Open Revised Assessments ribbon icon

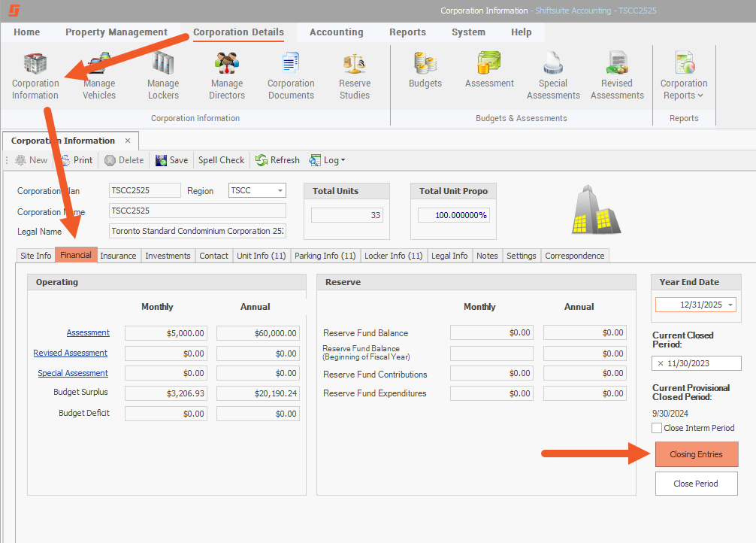617,76
